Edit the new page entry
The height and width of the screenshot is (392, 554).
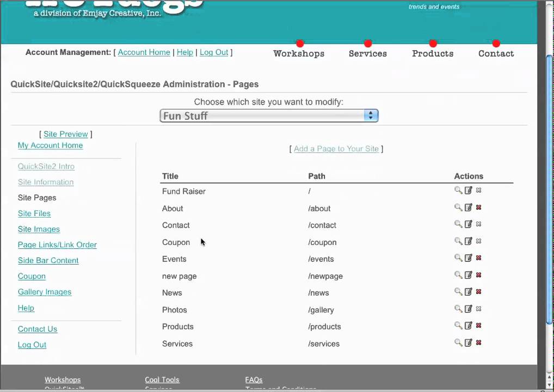tap(469, 275)
